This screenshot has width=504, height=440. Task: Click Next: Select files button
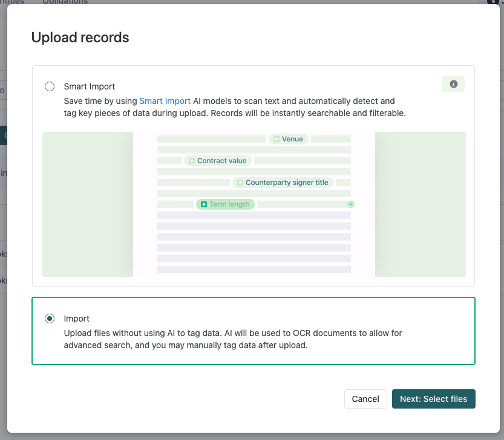click(x=434, y=399)
